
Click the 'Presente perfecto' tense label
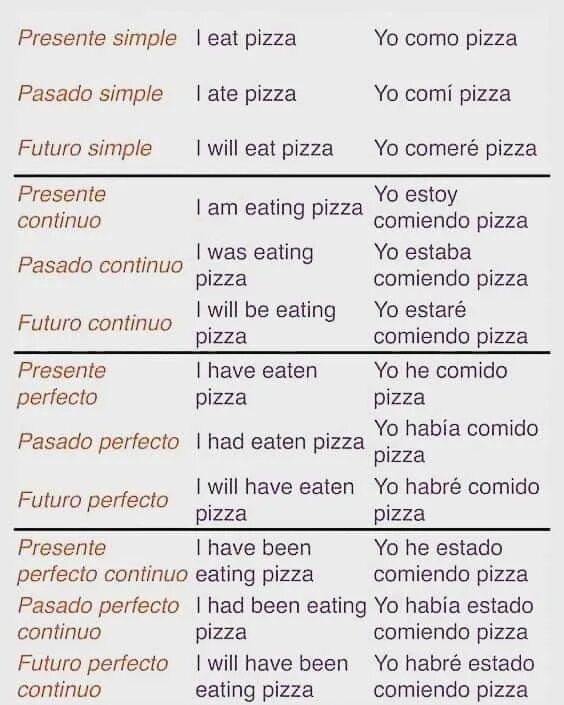coord(62,384)
